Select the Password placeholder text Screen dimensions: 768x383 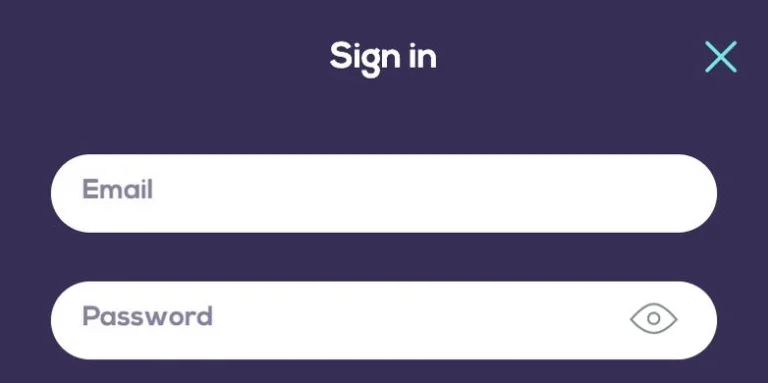(147, 316)
